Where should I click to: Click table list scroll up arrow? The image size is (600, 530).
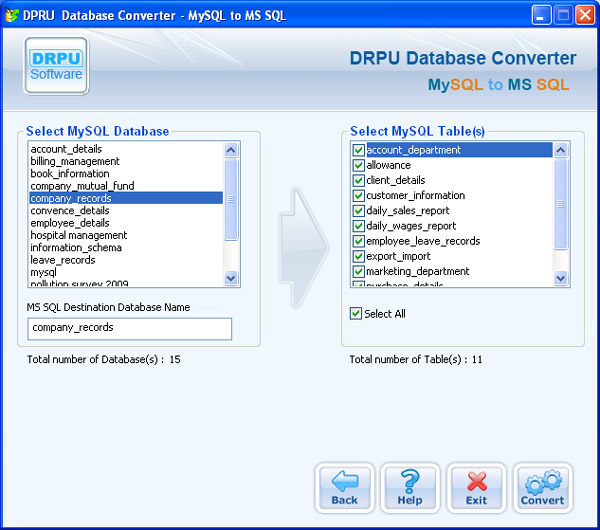561,150
